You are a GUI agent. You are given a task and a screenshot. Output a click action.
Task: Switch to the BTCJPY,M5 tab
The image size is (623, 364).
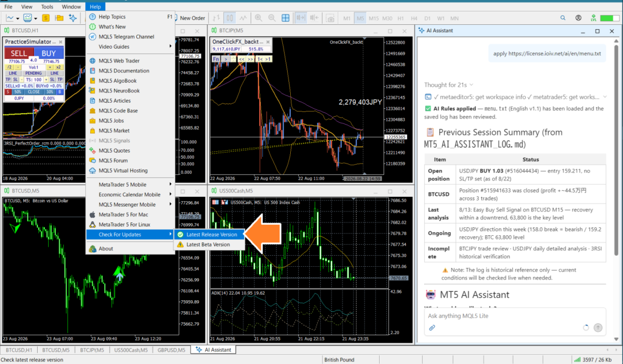pos(92,349)
